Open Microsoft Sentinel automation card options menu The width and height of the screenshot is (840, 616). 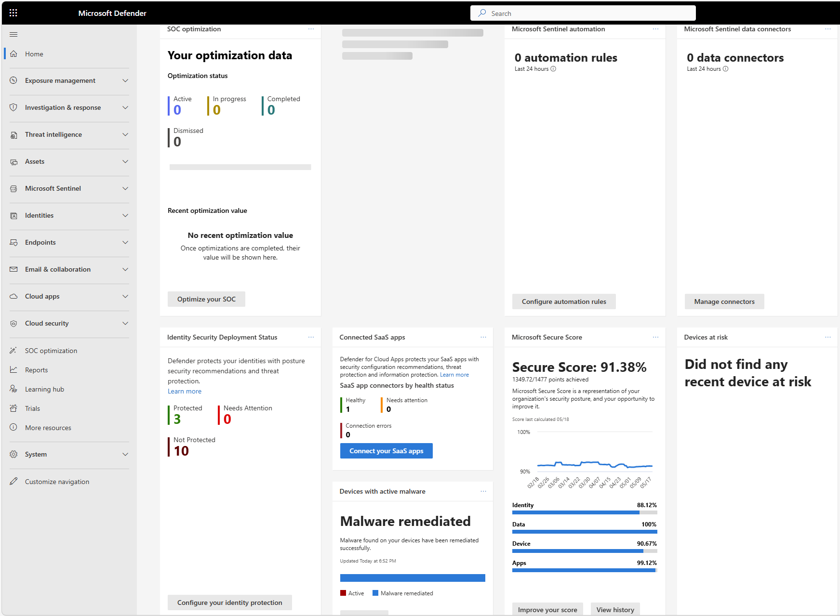(655, 29)
